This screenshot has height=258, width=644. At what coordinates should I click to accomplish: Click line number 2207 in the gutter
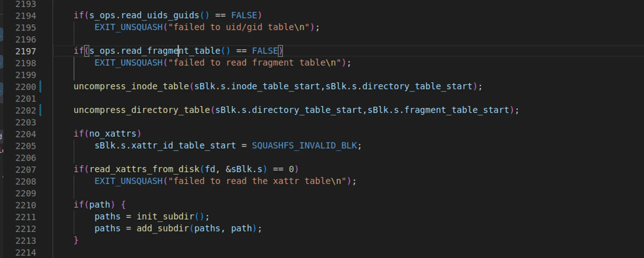tap(25, 170)
